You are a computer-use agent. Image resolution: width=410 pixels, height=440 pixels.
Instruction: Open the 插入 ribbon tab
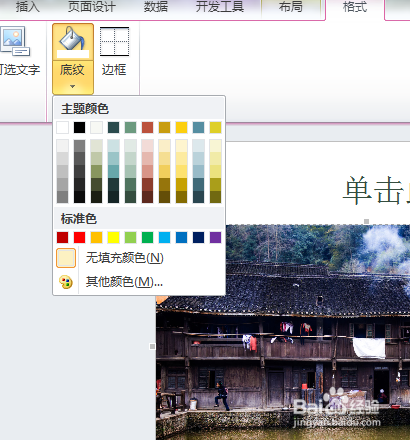pyautogui.click(x=28, y=7)
